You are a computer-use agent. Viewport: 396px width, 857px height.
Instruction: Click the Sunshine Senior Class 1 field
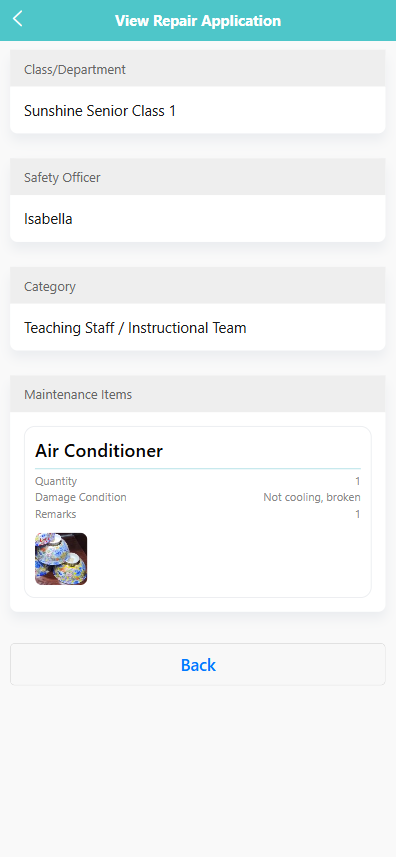pyautogui.click(x=198, y=111)
